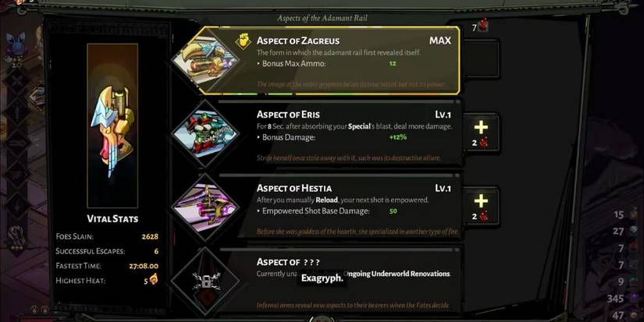Upgrade Aspect of Eris with plus button

481,133
